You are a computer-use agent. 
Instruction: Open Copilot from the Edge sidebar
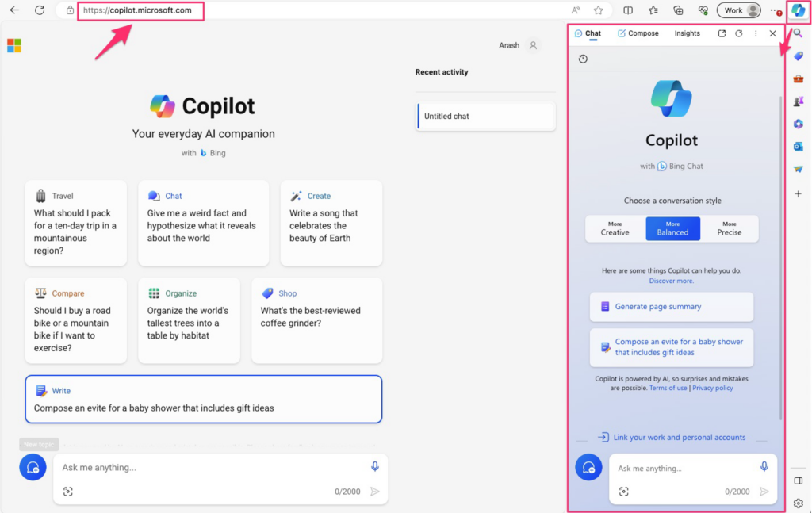(799, 10)
